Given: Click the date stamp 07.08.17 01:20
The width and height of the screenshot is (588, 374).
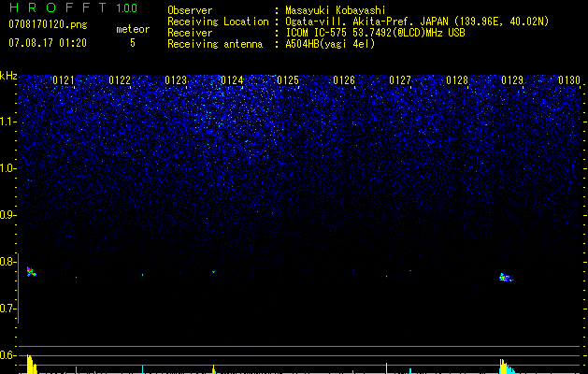Looking at the screenshot, I should [48, 43].
